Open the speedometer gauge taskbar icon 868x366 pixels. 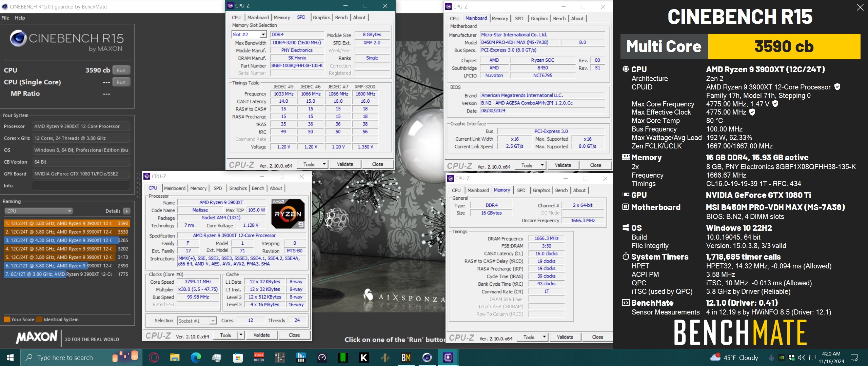point(322,358)
